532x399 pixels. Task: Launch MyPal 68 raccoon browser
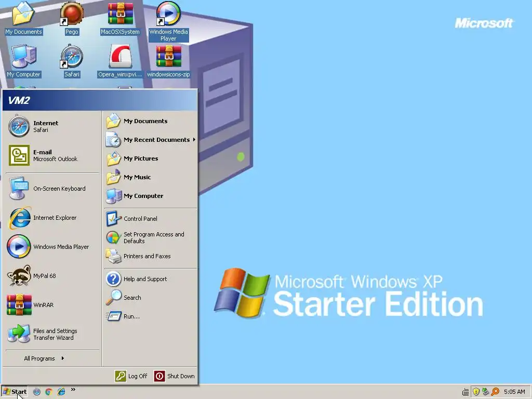click(x=51, y=276)
